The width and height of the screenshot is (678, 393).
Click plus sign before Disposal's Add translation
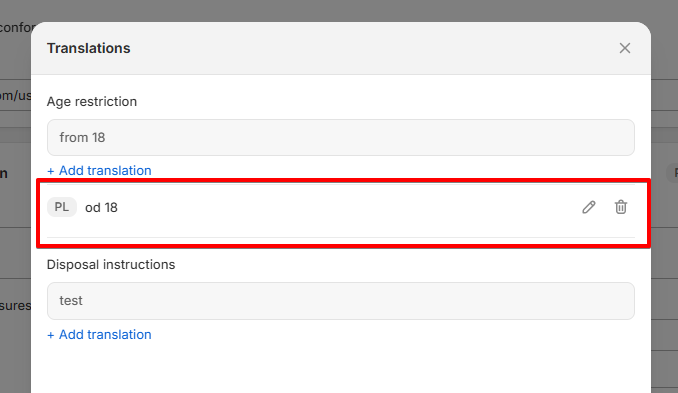[x=51, y=335]
